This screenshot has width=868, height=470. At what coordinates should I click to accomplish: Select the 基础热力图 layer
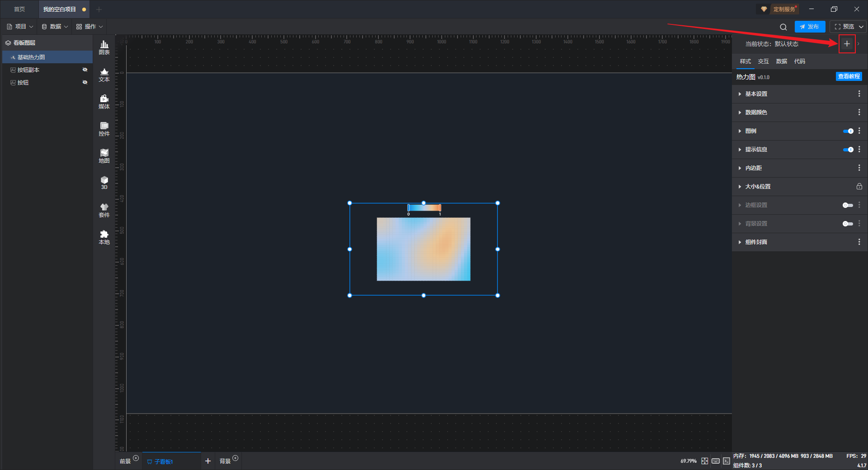[x=47, y=57]
